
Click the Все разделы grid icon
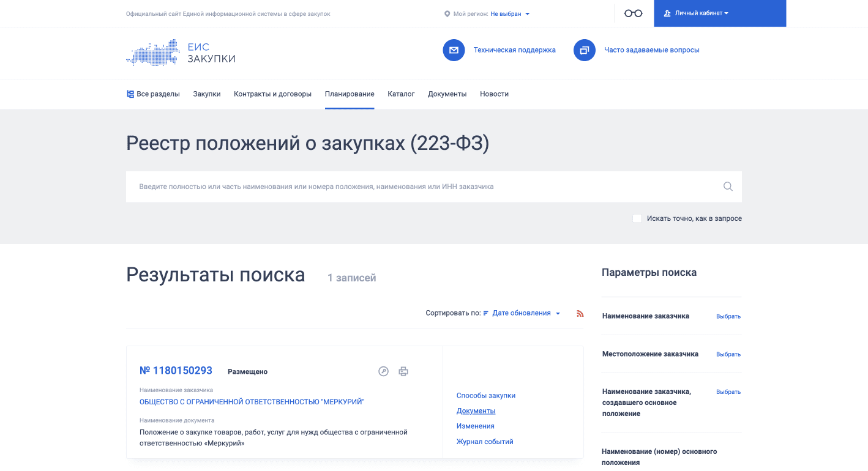130,94
